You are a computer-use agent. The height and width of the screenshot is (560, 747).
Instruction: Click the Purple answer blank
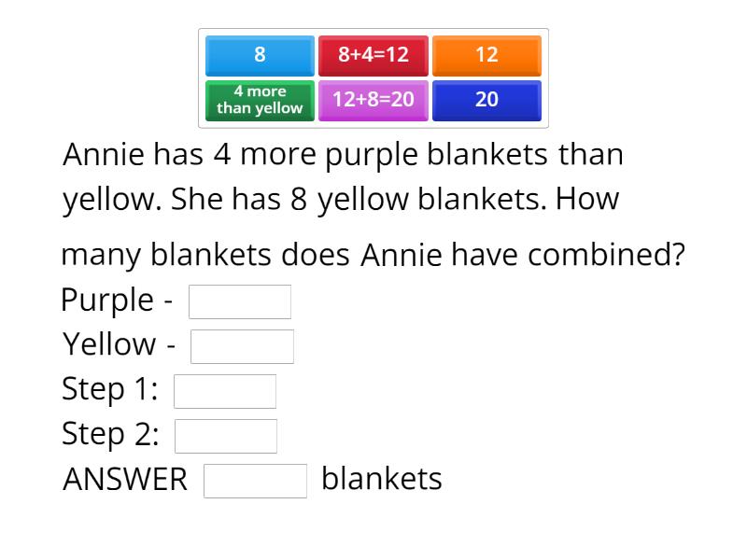(x=240, y=301)
